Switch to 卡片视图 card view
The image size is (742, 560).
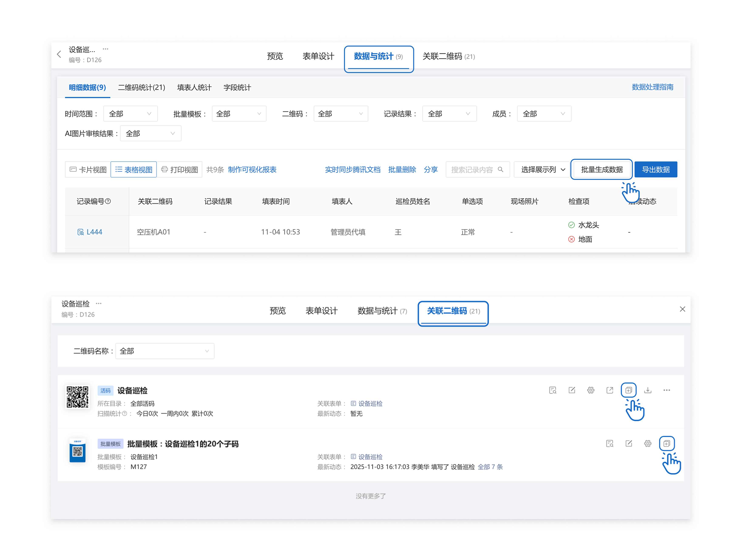(88, 169)
